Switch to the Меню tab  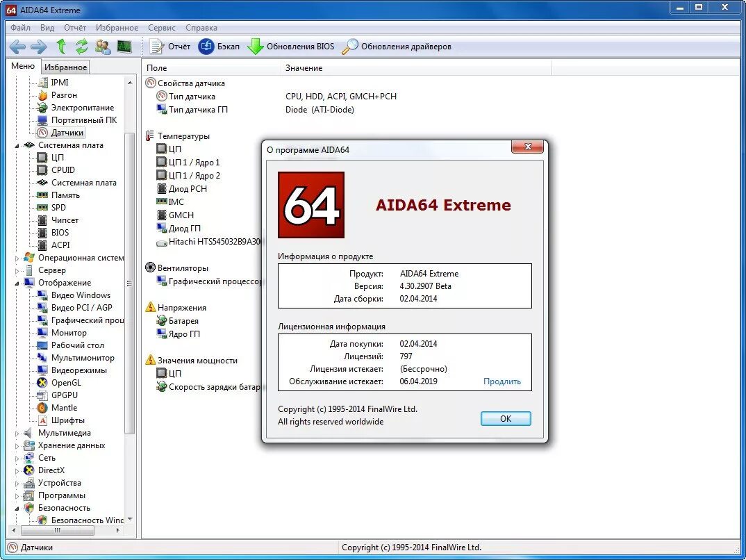pos(23,66)
